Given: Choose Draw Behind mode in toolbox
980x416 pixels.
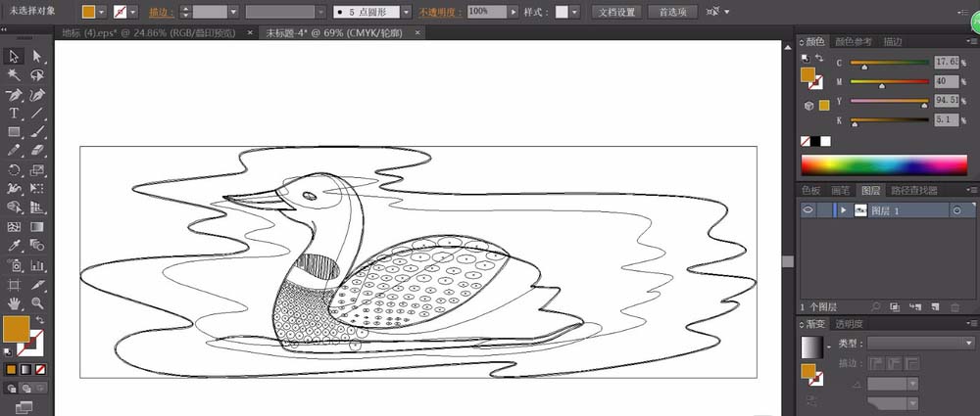Looking at the screenshot, I should pyautogui.click(x=25, y=388).
